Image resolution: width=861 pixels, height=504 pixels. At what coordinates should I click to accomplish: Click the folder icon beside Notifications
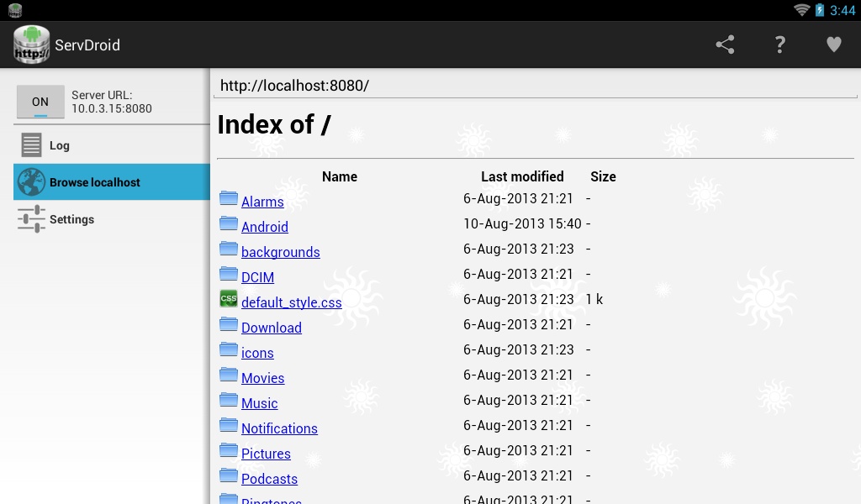(x=229, y=425)
